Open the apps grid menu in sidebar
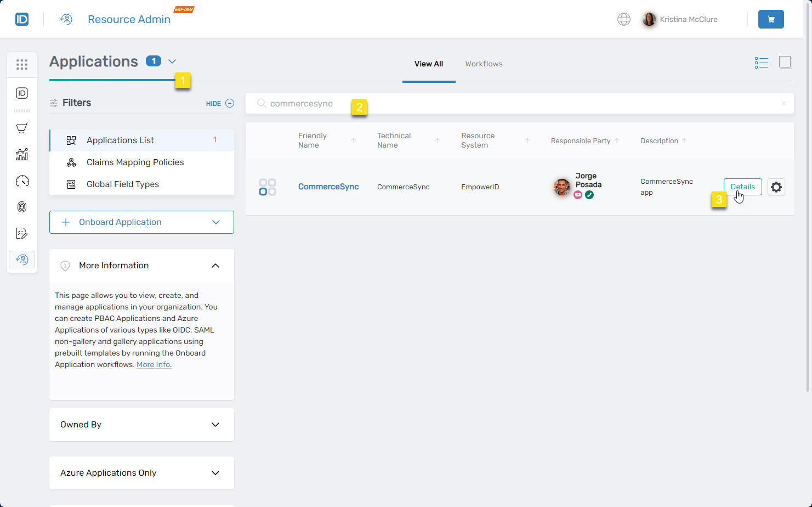The image size is (812, 507). [22, 64]
